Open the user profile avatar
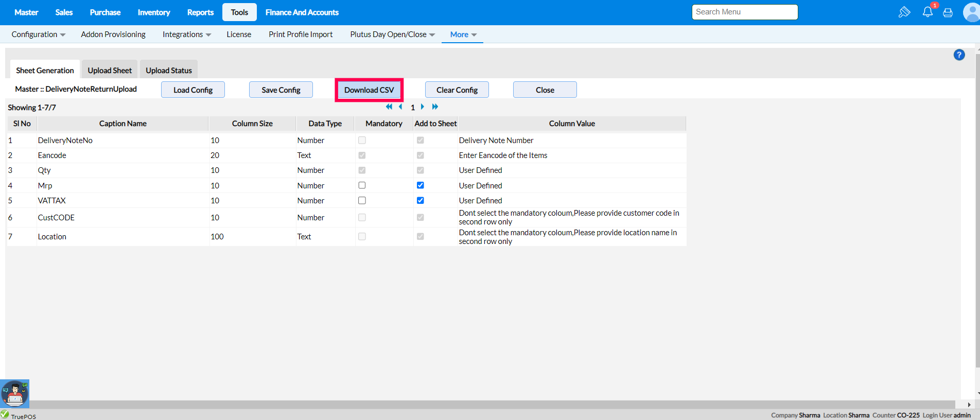The height and width of the screenshot is (420, 980). coord(971,12)
